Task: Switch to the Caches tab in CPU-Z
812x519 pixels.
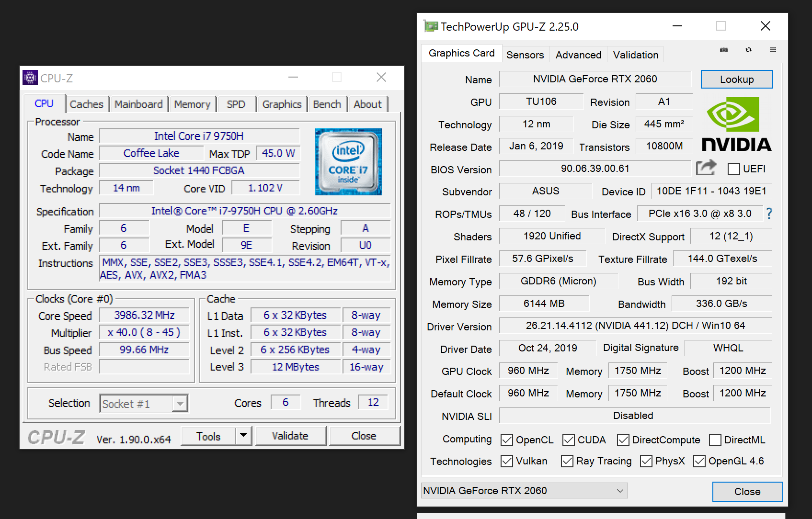Action: (x=87, y=104)
